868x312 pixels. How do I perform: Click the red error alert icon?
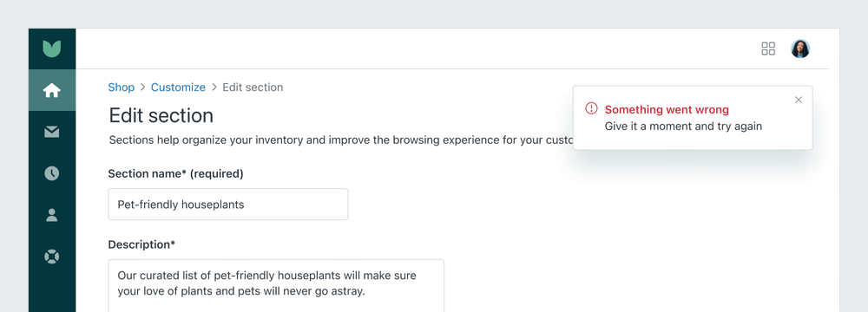click(591, 108)
